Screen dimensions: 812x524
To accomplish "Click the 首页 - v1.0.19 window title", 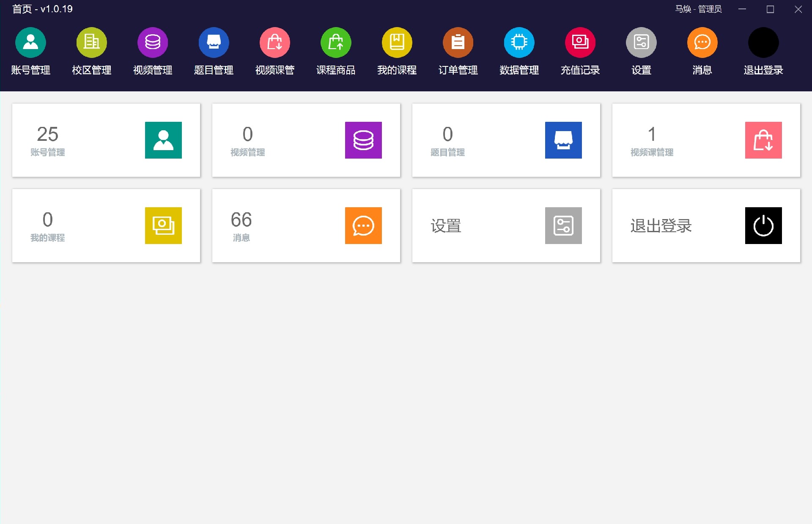I will [x=42, y=9].
